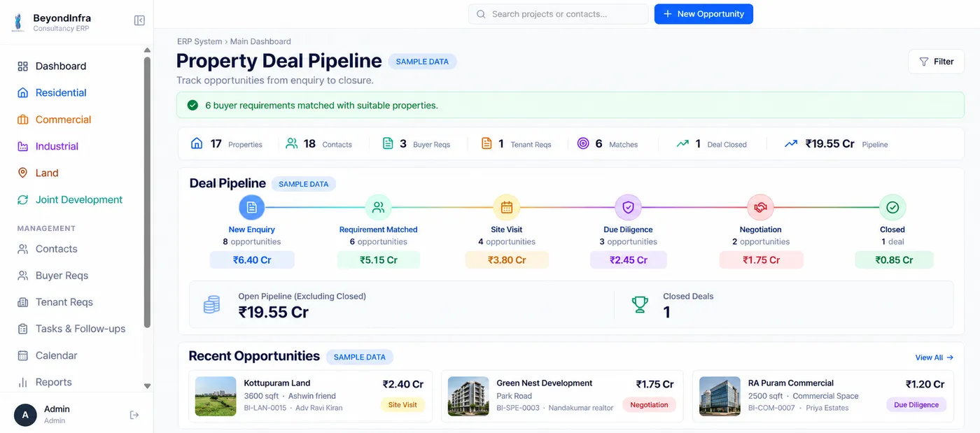Click the Industrial factory icon

point(22,146)
